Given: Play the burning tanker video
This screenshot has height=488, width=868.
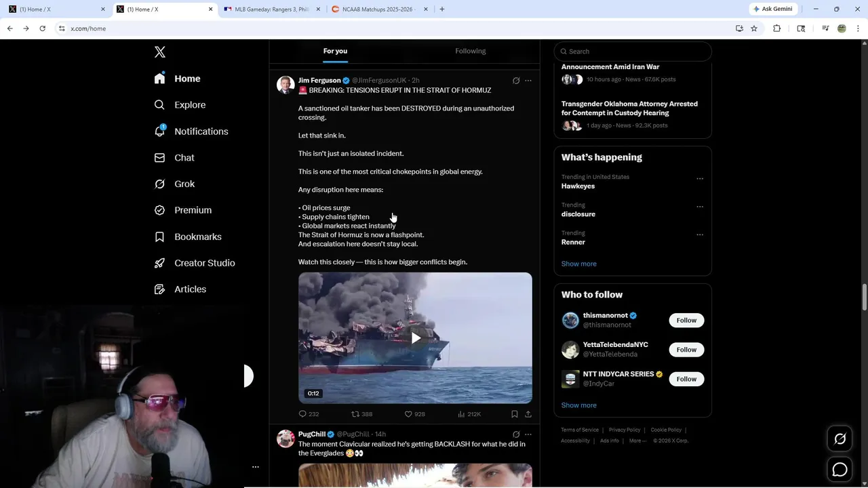Looking at the screenshot, I should coord(415,338).
